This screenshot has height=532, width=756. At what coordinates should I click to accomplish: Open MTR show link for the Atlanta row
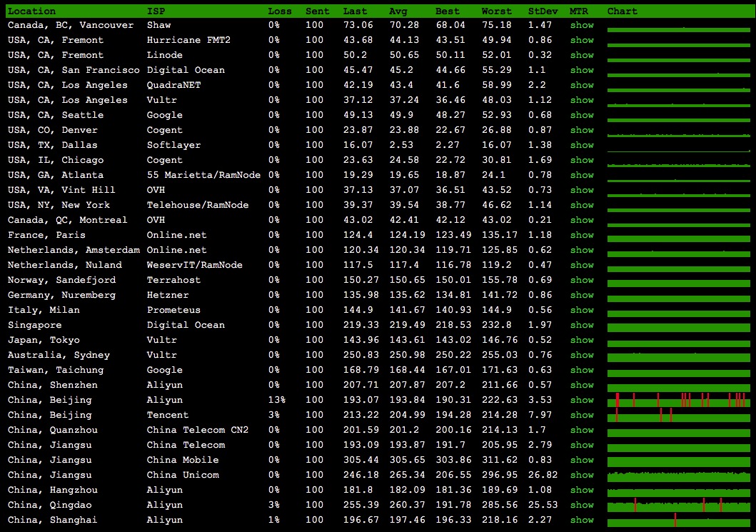pyautogui.click(x=582, y=175)
